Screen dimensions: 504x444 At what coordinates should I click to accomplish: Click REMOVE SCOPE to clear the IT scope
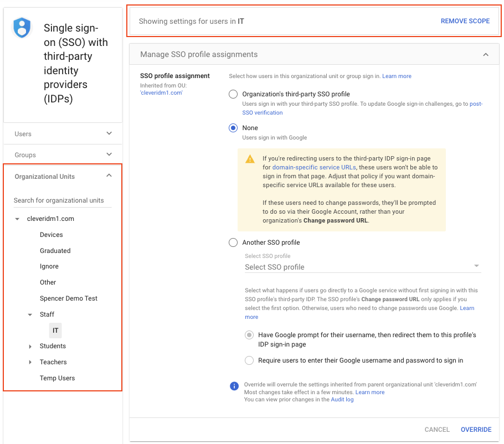[465, 20]
